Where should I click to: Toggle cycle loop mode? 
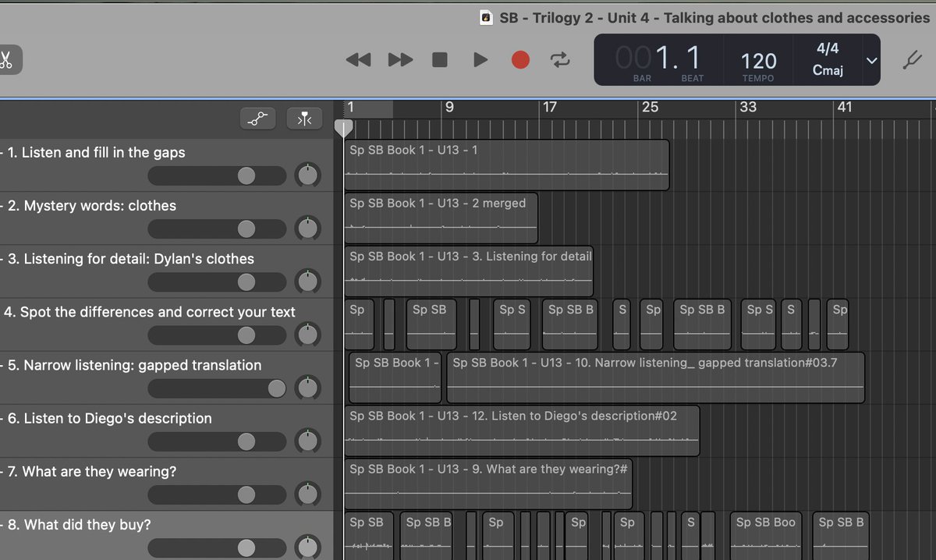(560, 60)
